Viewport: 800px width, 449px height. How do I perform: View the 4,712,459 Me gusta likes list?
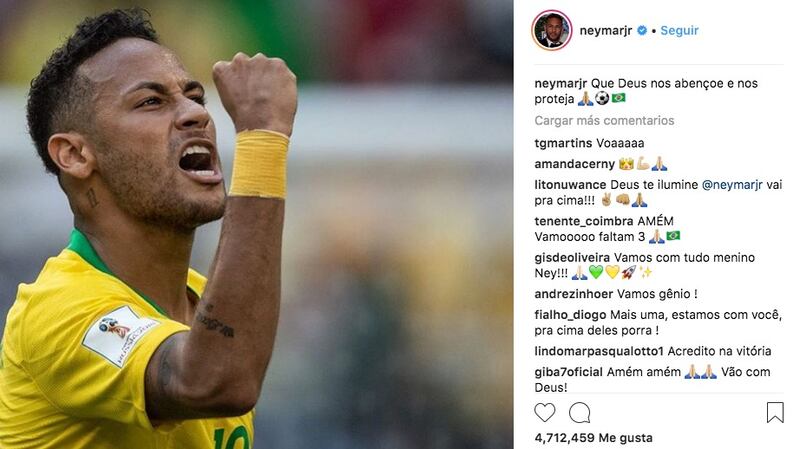(593, 438)
